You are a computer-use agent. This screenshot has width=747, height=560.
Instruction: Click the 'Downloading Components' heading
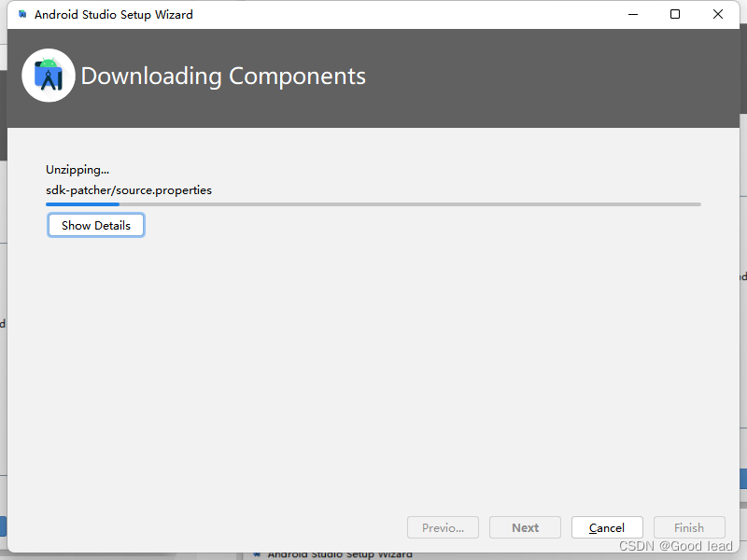tap(223, 77)
